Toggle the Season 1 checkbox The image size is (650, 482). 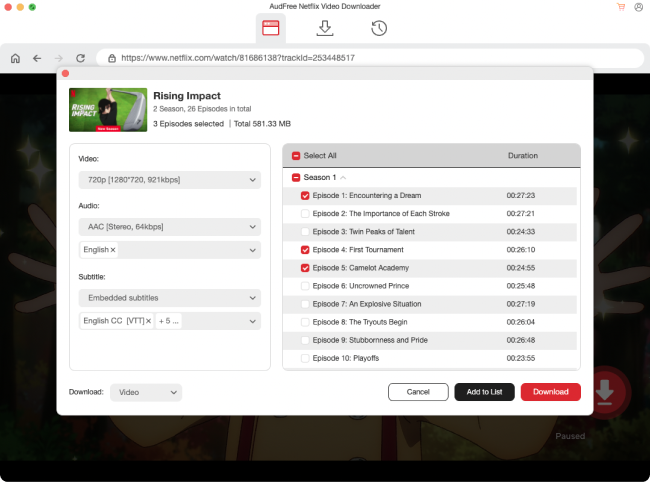coord(296,177)
